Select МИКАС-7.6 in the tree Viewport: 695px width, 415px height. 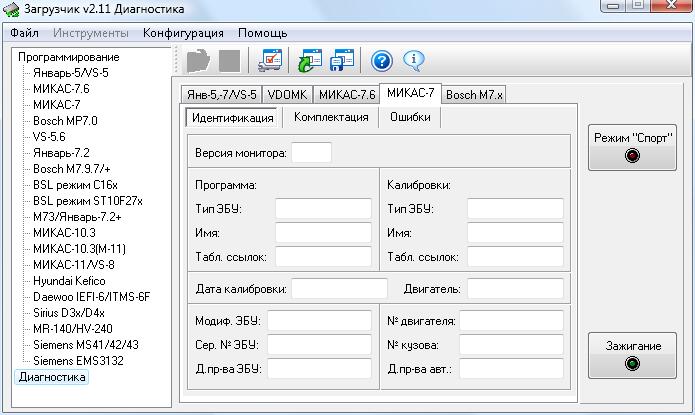[x=61, y=89]
